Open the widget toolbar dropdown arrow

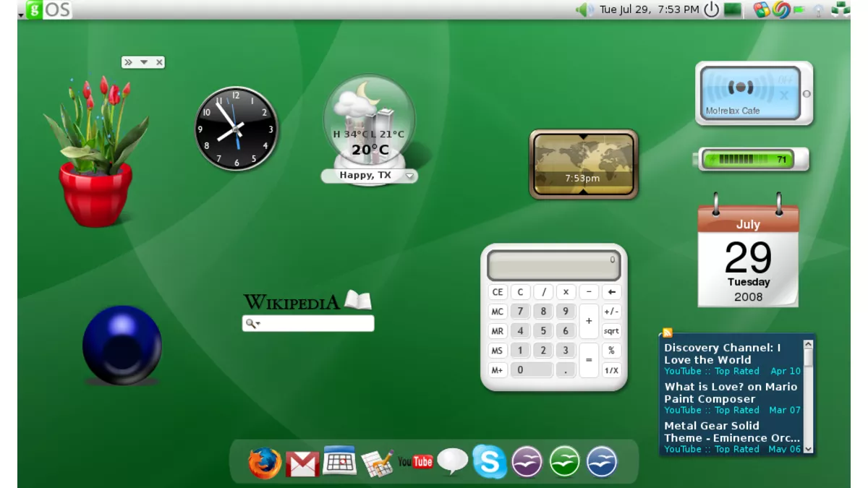144,62
